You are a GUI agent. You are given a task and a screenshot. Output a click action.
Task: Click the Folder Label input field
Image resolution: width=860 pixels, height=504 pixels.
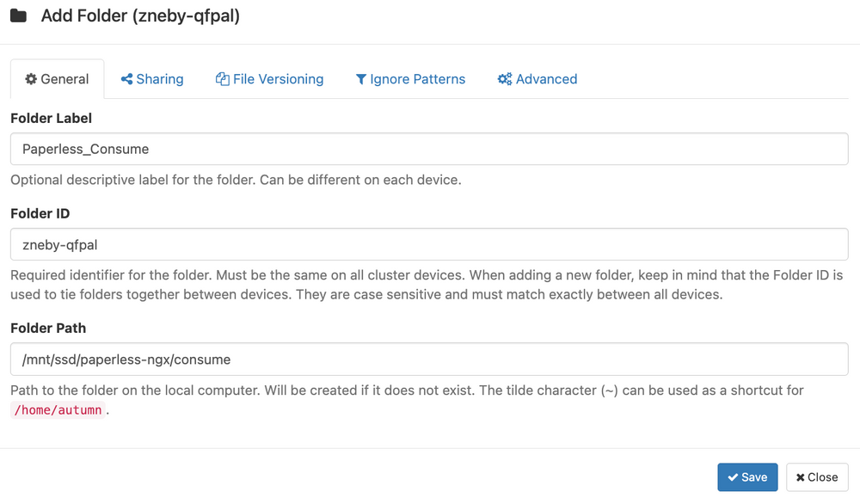(x=428, y=148)
